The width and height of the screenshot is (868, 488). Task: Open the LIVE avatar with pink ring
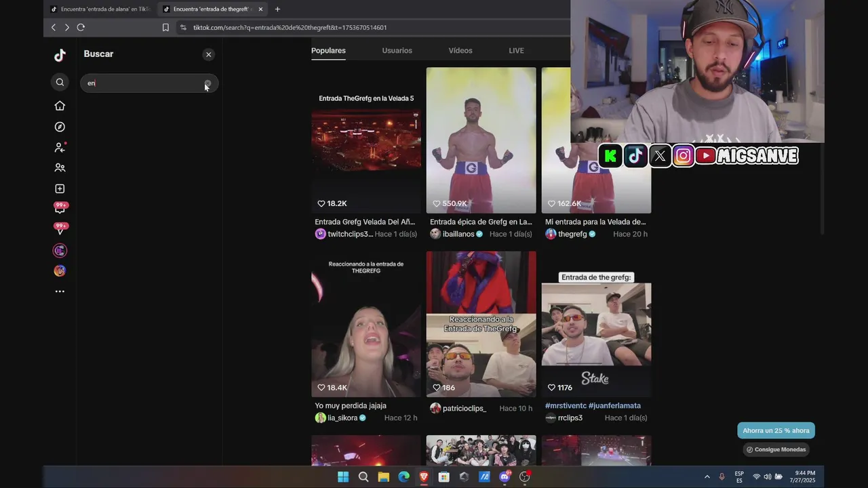[x=60, y=251]
